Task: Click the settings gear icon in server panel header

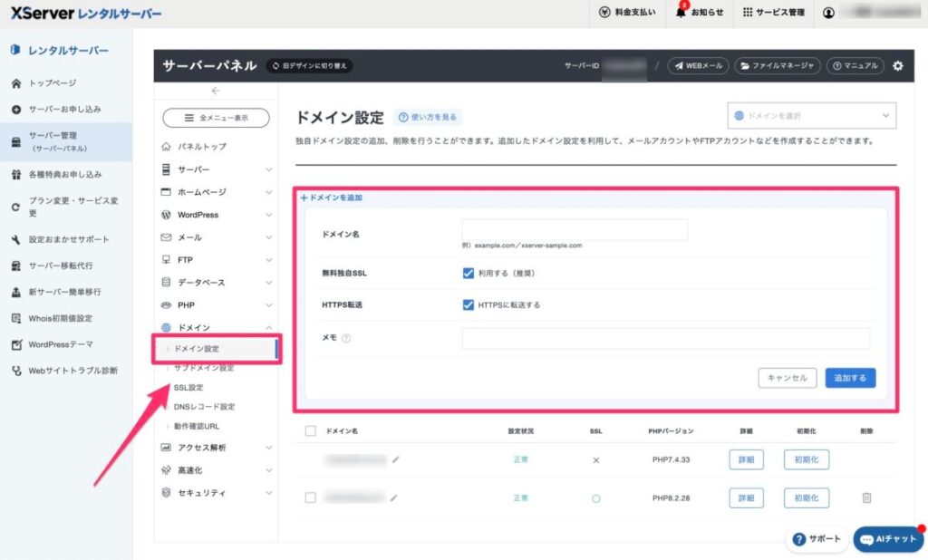Action: (x=897, y=66)
